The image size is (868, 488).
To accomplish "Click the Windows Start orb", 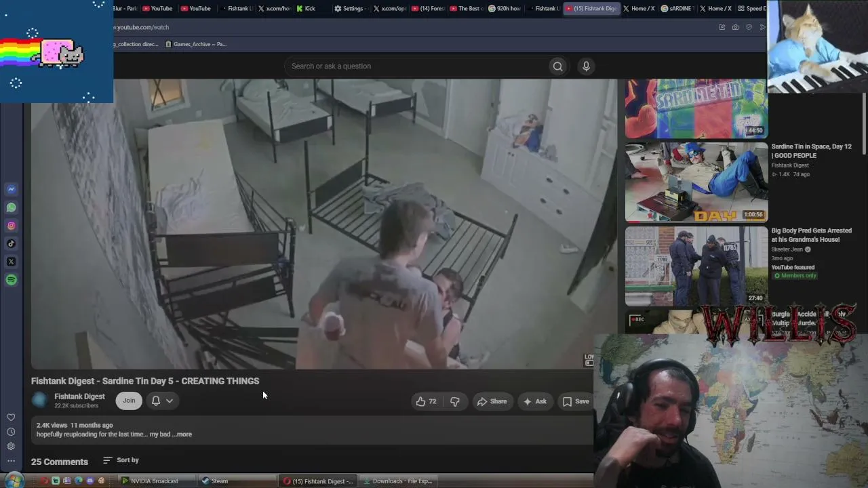I will click(14, 481).
